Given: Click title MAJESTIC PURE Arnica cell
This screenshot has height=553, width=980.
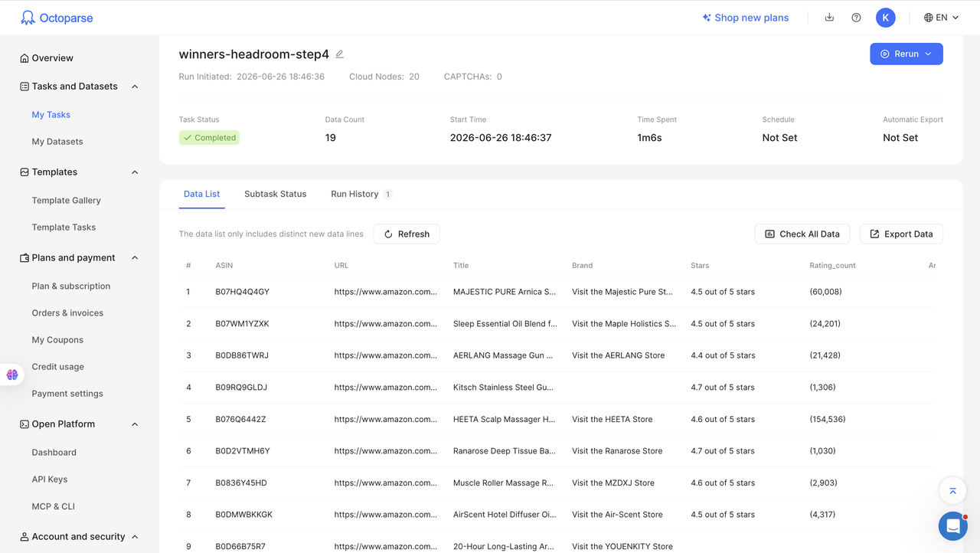Looking at the screenshot, I should [x=503, y=292].
